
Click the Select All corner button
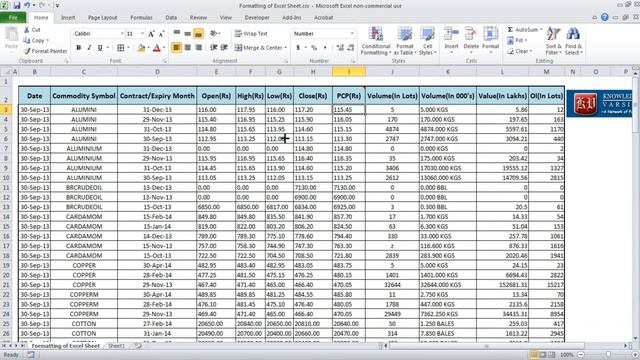coord(6,72)
